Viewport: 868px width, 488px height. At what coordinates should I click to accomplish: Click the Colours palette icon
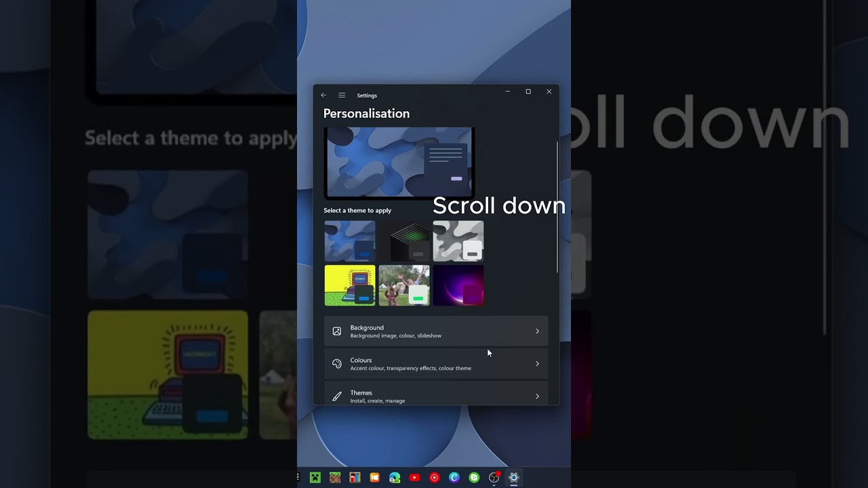(337, 364)
